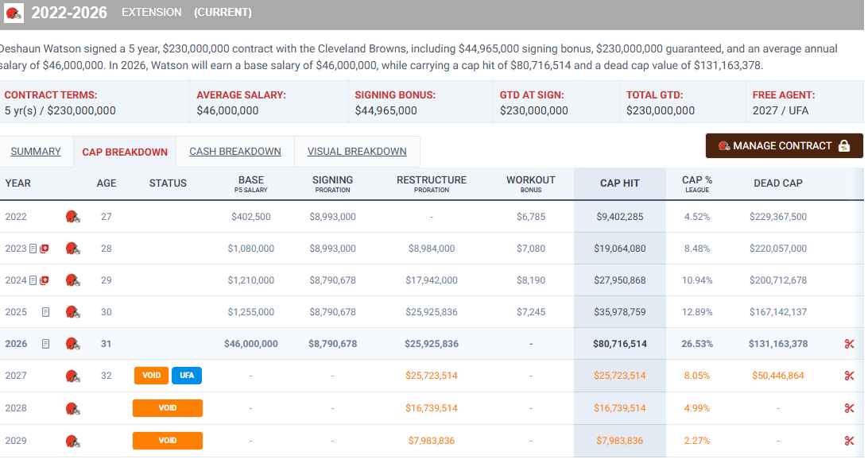
Task: Click the scissors cut icon in the 2027 row
Action: pyautogui.click(x=849, y=376)
